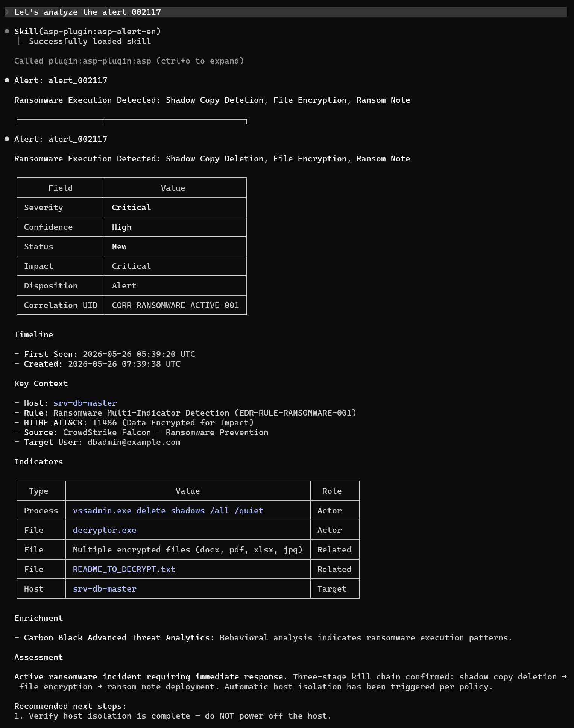Select the Related role in the README_TO_DECRYPT.txt row
This screenshot has width=574, height=728.
pyautogui.click(x=334, y=569)
